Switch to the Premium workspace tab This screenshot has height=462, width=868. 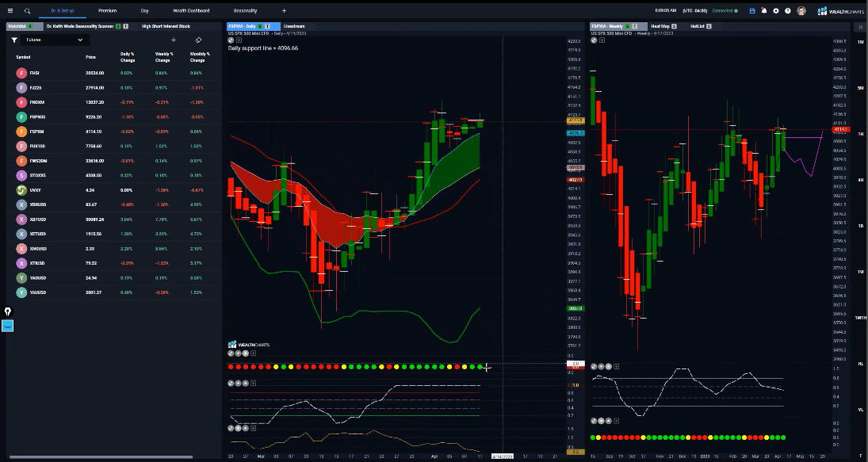pyautogui.click(x=107, y=10)
